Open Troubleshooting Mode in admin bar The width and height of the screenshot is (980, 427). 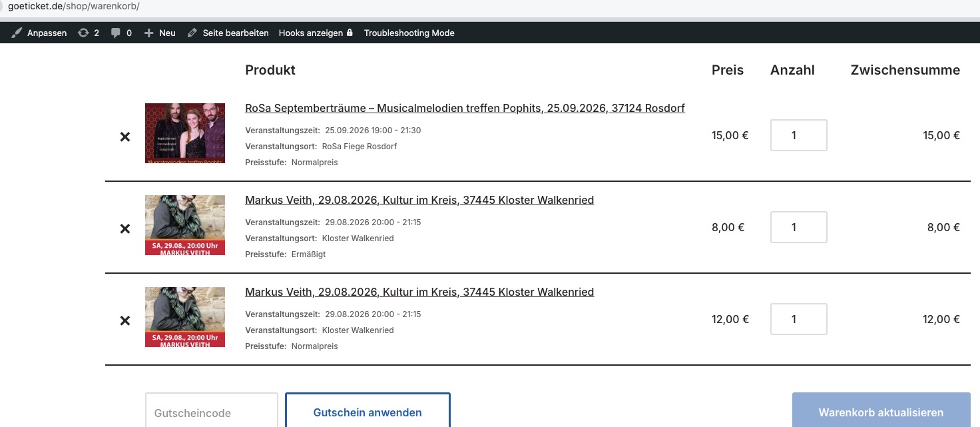pyautogui.click(x=409, y=33)
